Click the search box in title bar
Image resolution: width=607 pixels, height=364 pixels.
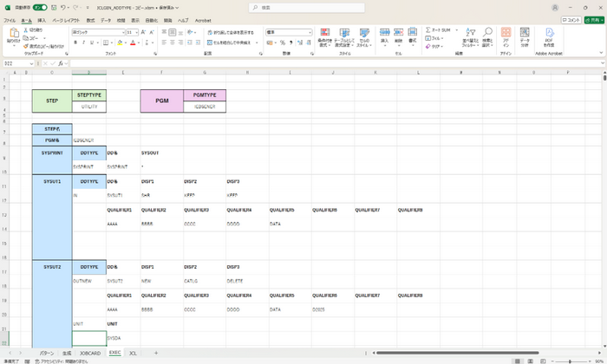tap(307, 7)
